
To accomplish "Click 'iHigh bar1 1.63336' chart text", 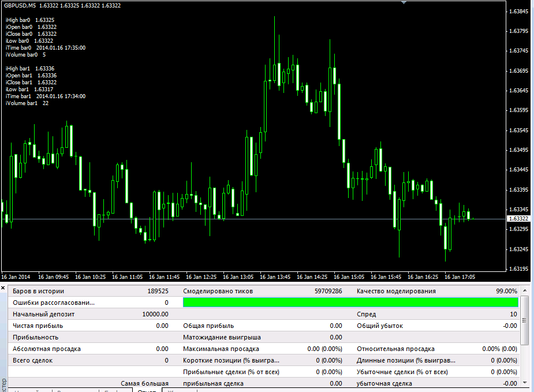I will point(30,69).
